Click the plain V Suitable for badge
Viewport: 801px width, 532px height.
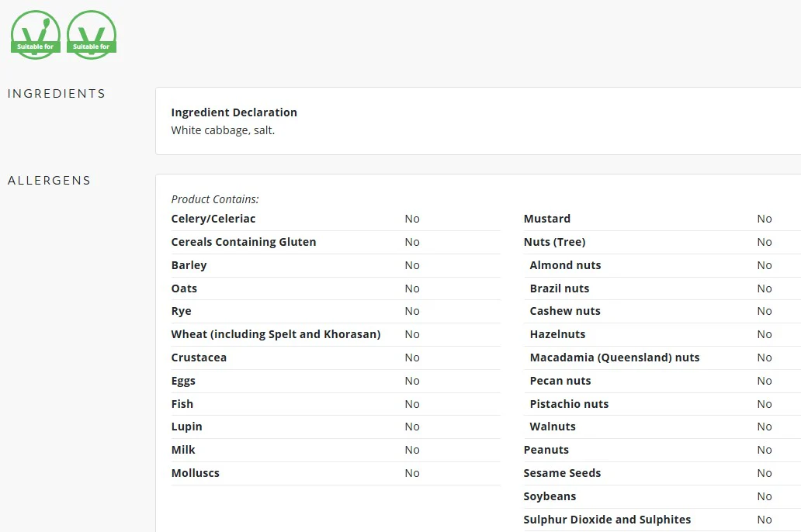[x=92, y=35]
